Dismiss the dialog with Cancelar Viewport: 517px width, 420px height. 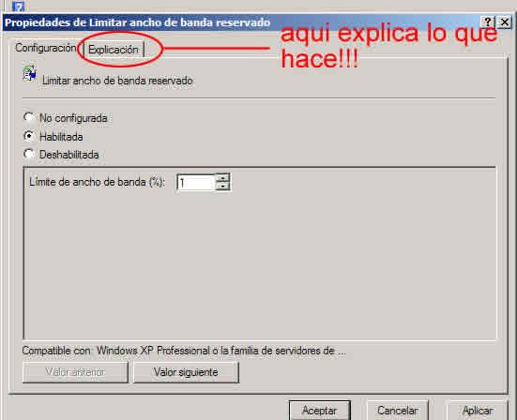pos(397,411)
